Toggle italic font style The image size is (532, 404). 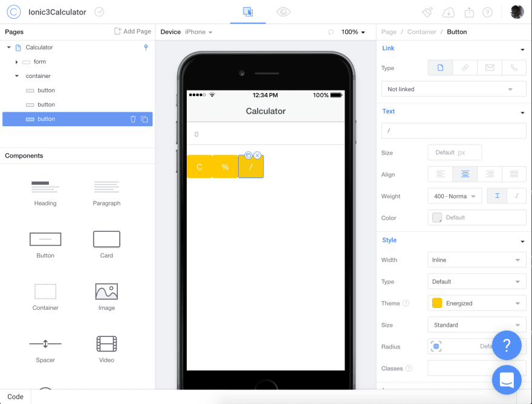click(517, 196)
